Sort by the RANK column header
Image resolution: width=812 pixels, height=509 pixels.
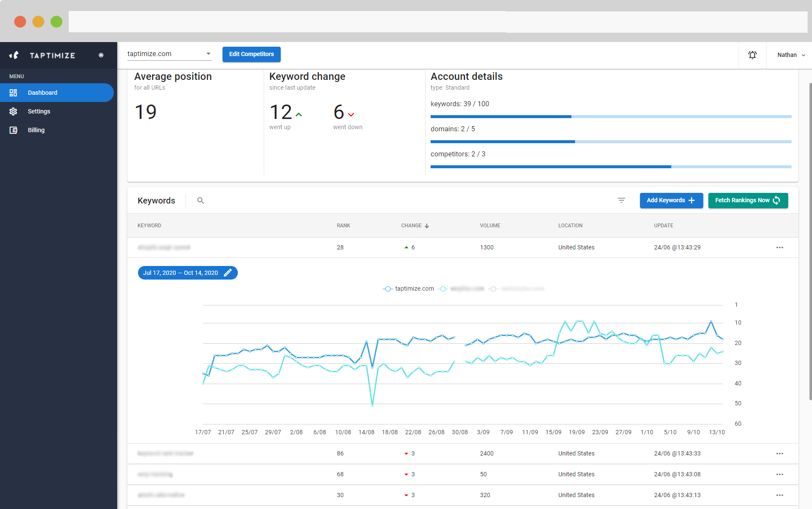pos(344,226)
